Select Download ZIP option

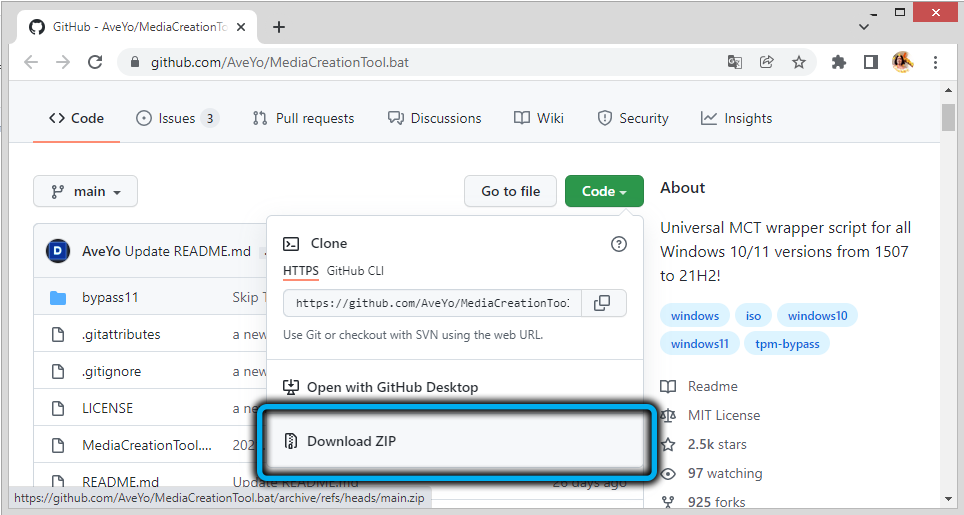(351, 441)
